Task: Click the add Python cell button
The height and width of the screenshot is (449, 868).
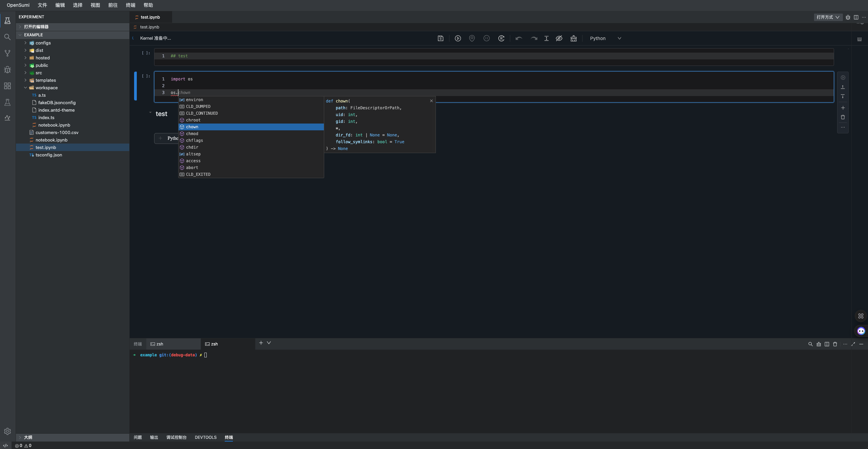Action: click(166, 138)
